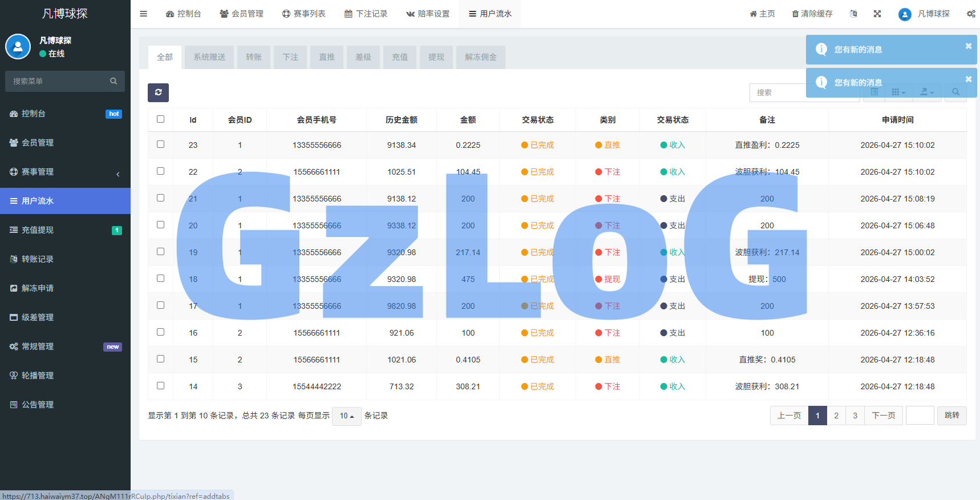
Task: Open the settings gears icon at top right
Action: click(x=971, y=14)
